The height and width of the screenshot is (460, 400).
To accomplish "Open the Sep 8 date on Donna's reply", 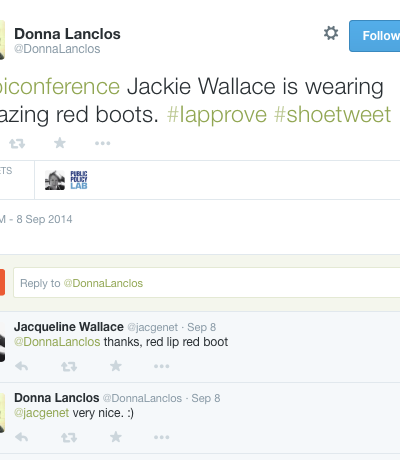I will (x=206, y=398).
